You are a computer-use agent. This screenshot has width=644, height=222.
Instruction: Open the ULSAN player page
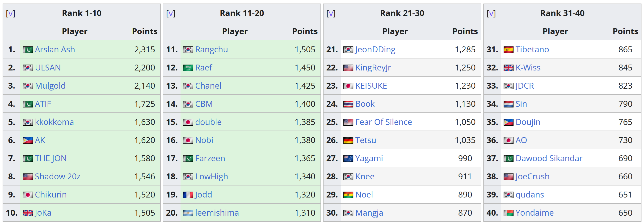pyautogui.click(x=48, y=68)
